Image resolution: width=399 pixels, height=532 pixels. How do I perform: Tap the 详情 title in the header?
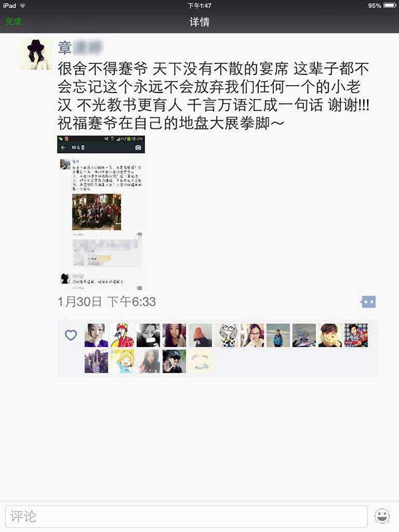[199, 22]
